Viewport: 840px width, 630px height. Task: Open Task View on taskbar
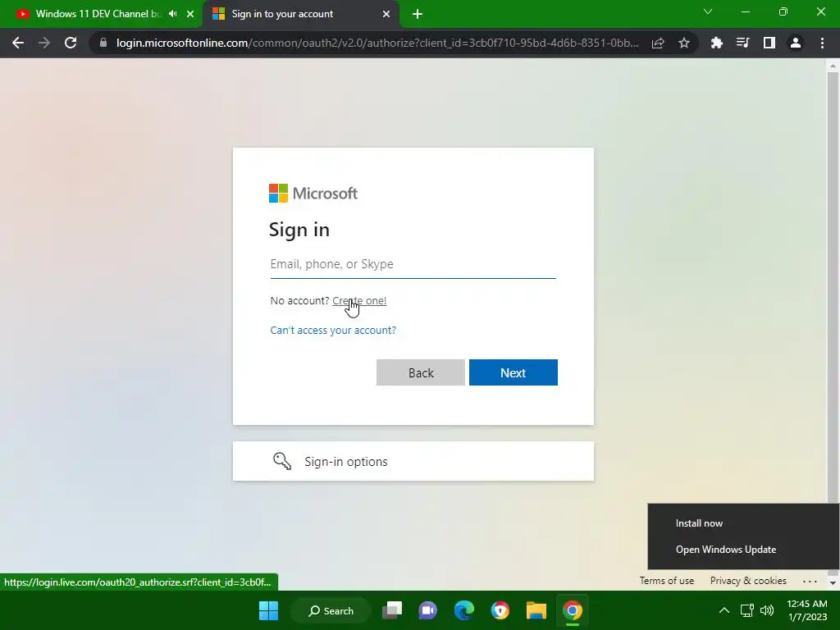392,610
